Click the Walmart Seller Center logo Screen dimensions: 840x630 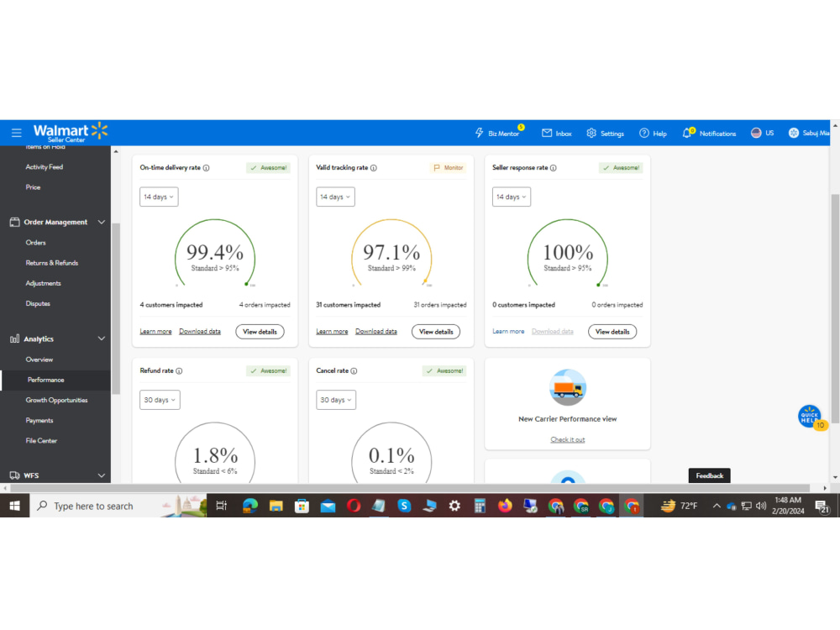click(x=71, y=133)
